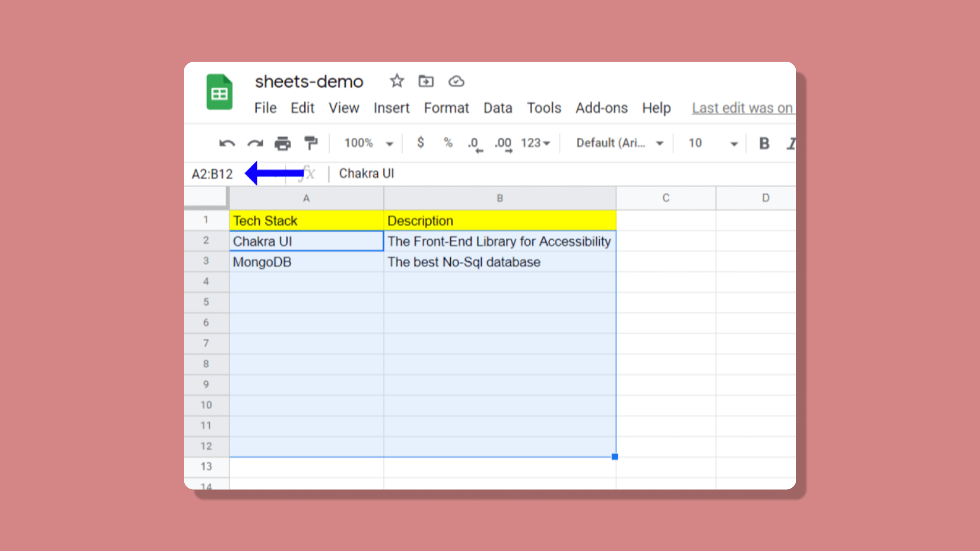Star the sheets-demo document

(x=397, y=81)
